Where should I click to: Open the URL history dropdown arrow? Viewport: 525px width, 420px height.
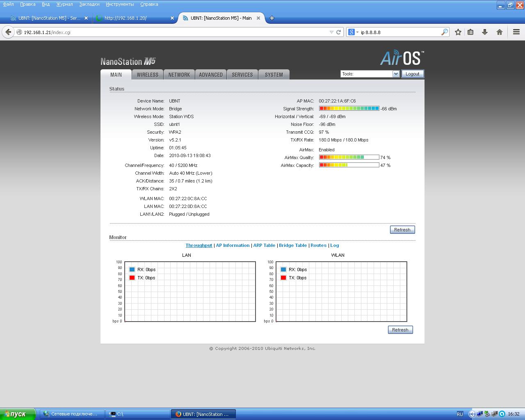click(331, 32)
